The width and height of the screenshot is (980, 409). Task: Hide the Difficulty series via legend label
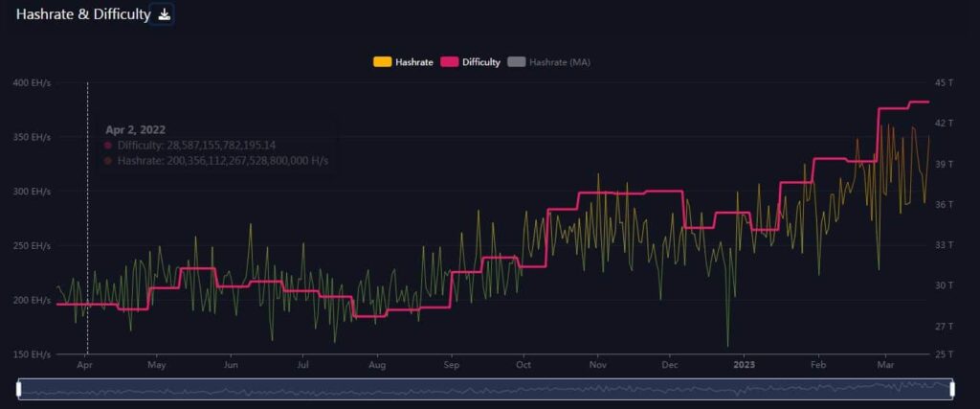(481, 62)
